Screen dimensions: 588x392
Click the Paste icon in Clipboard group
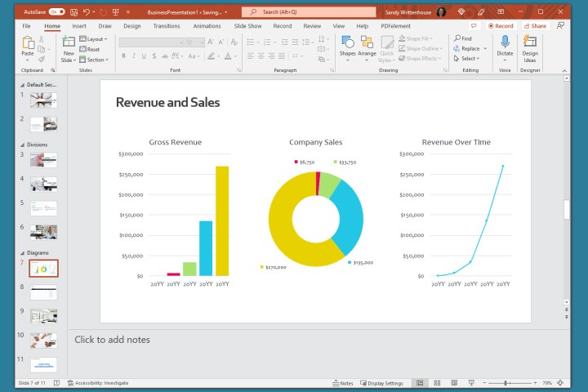pyautogui.click(x=28, y=42)
